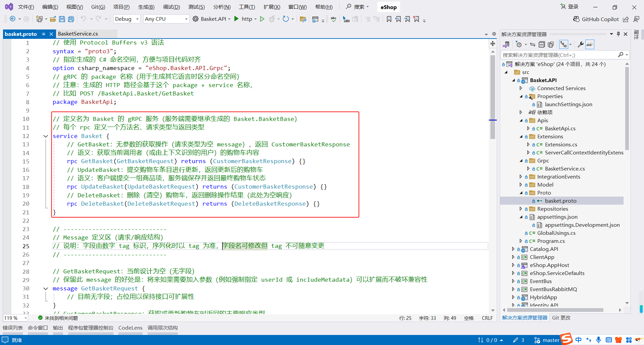Open the Git 更改 panel link

[561, 318]
